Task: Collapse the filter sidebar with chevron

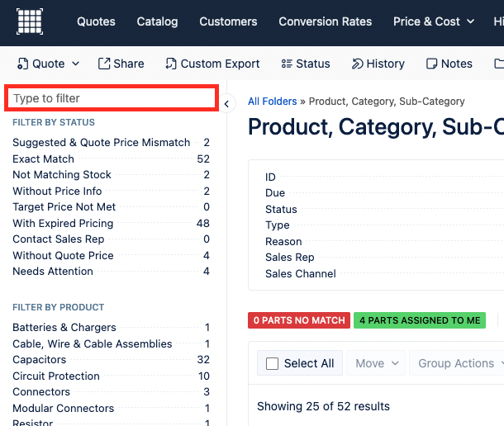Action: tap(226, 104)
